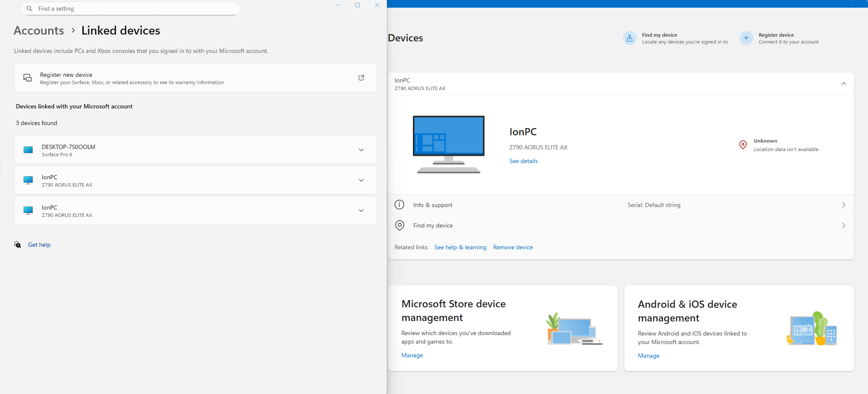Click the Devices page heading
This screenshot has width=868, height=394.
point(405,38)
